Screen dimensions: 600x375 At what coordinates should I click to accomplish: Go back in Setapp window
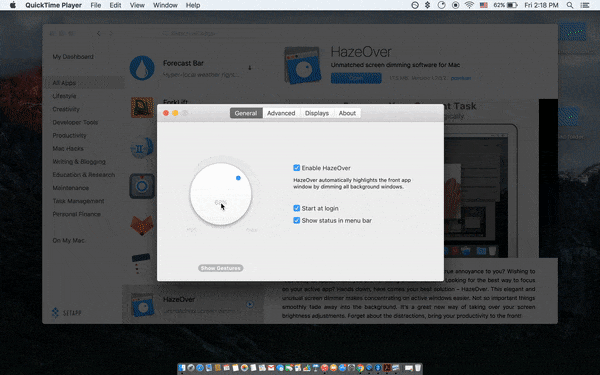pyautogui.click(x=99, y=34)
